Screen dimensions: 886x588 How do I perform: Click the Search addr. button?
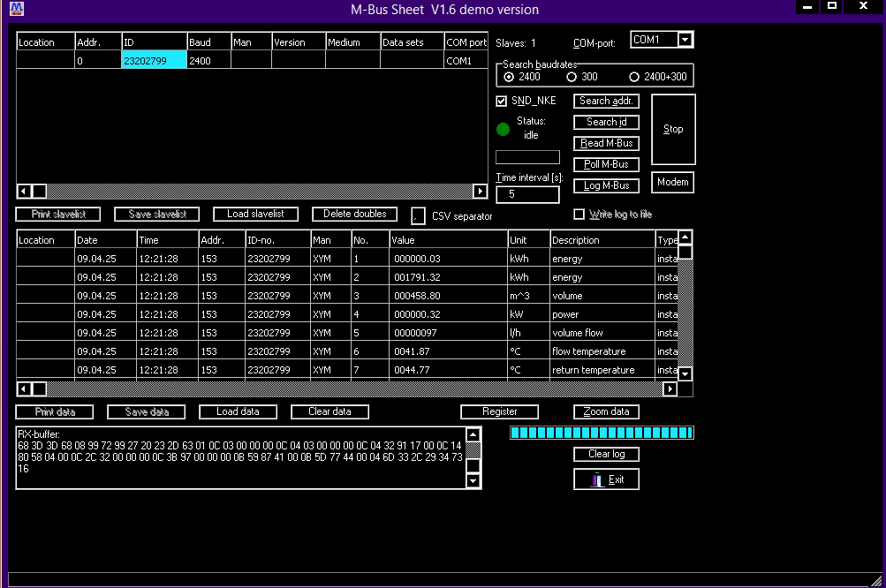(x=606, y=102)
